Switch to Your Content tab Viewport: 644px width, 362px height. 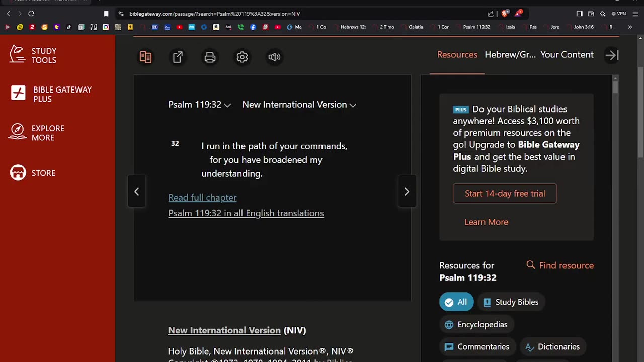coord(567,55)
